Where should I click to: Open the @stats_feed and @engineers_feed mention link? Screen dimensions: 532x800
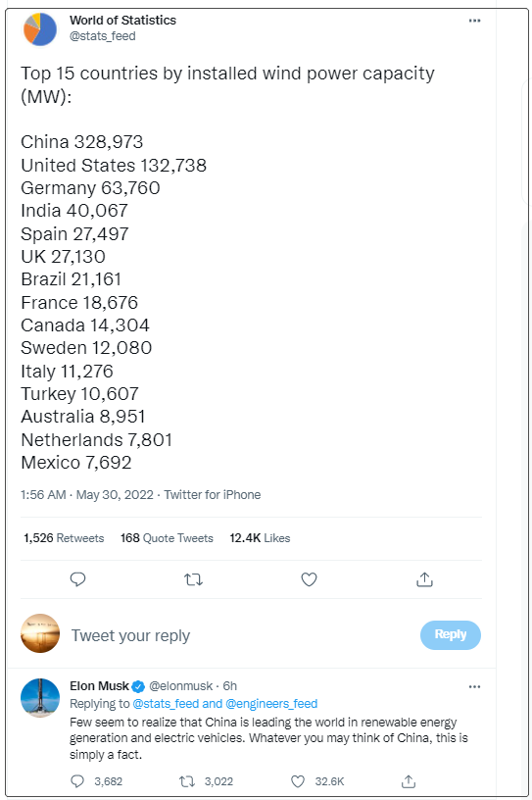click(x=225, y=704)
